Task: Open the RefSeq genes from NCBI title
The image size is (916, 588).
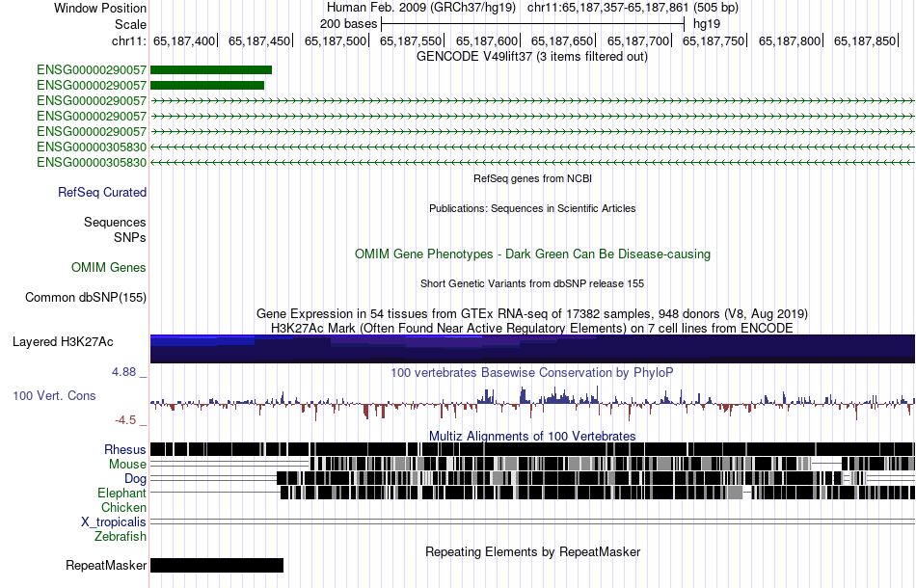Action: [532, 178]
